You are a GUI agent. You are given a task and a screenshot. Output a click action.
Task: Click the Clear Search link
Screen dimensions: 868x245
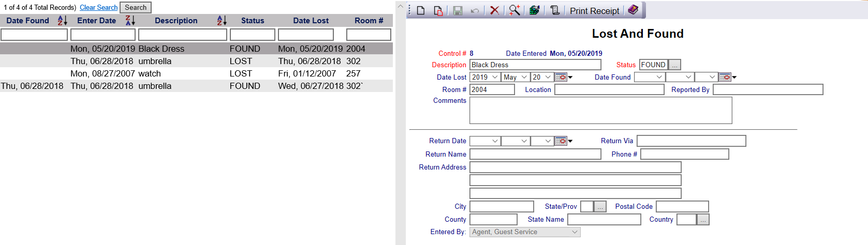click(98, 8)
